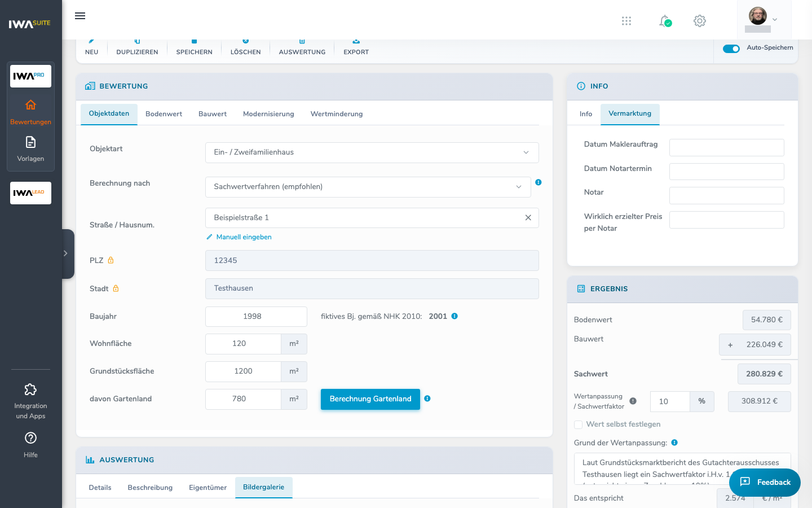Click the PLZ lock icon
The image size is (812, 508).
point(111,260)
